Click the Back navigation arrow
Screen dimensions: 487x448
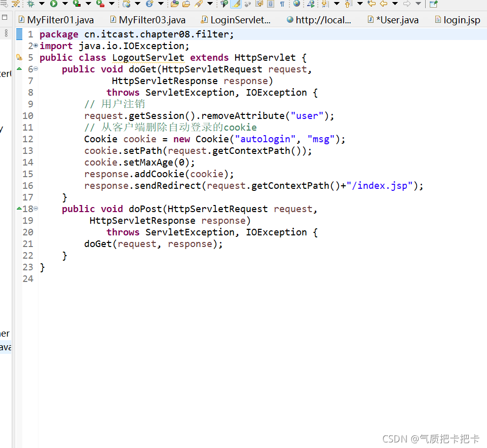pos(384,4)
